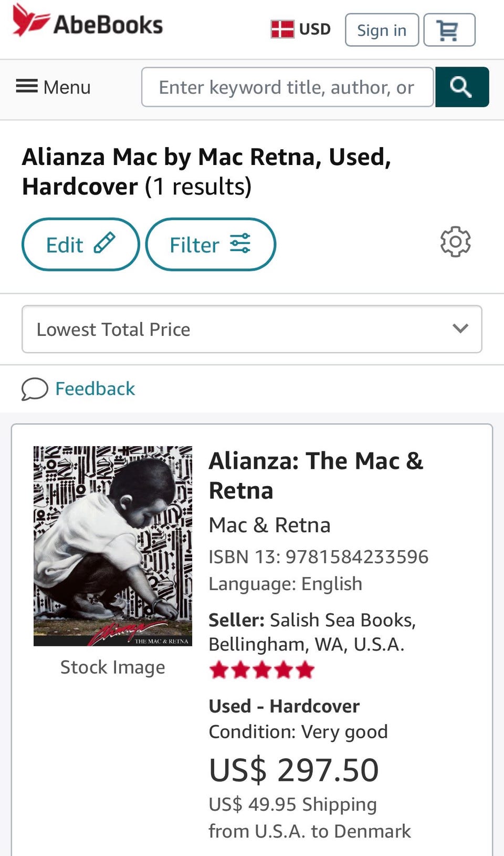Click the hamburger Menu icon
This screenshot has width=504, height=856.
click(x=27, y=87)
